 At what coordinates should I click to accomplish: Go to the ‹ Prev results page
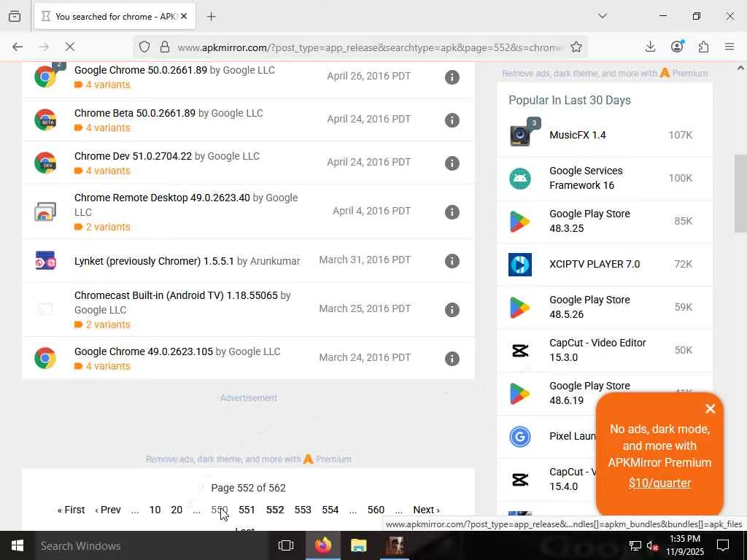click(108, 510)
